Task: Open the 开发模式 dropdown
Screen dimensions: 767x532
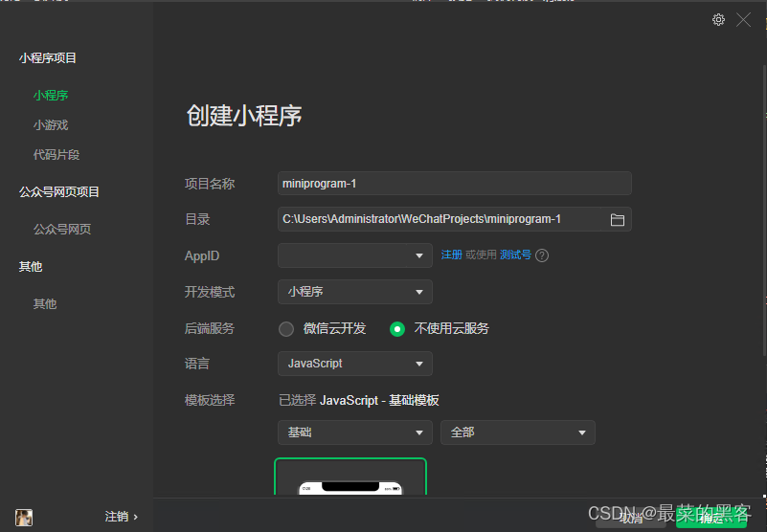Action: [355, 292]
